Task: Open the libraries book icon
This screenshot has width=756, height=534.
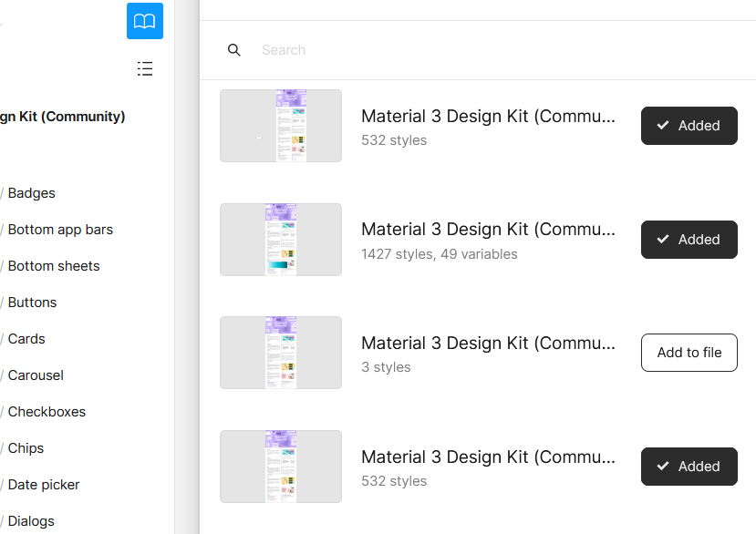Action: (x=145, y=21)
